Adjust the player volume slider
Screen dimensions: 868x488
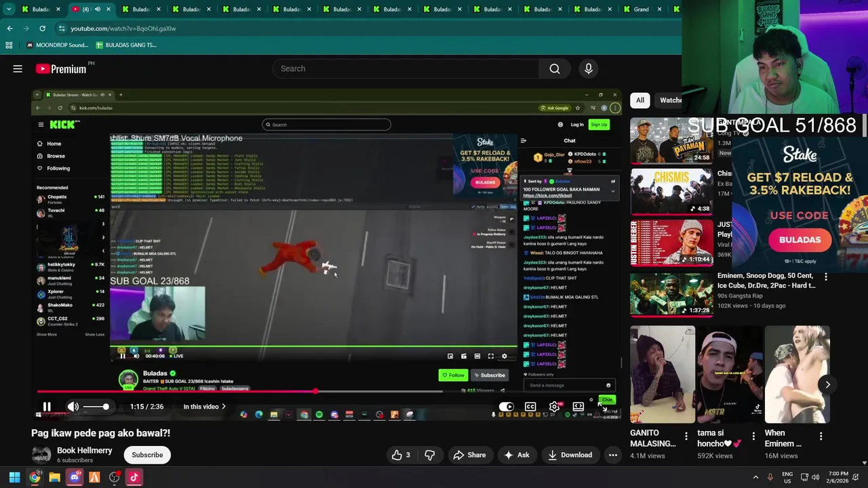point(95,407)
